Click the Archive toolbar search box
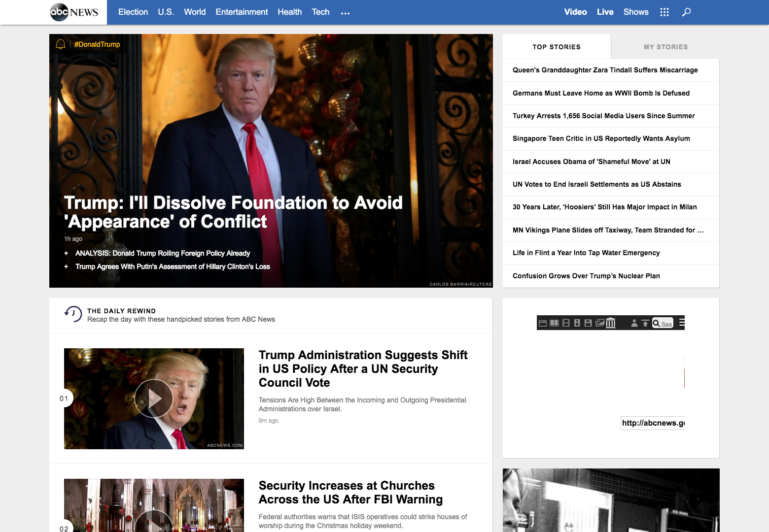Image resolution: width=769 pixels, height=532 pixels. [x=663, y=323]
